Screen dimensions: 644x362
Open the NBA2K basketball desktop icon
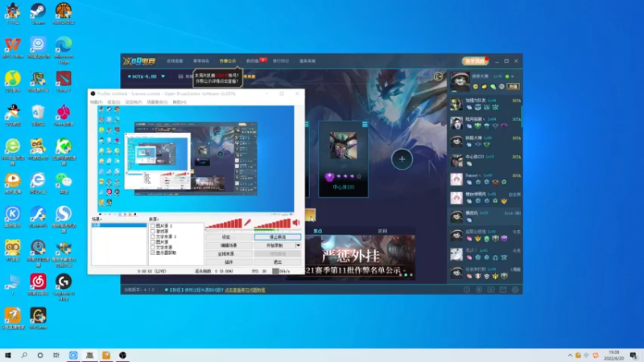point(64,14)
